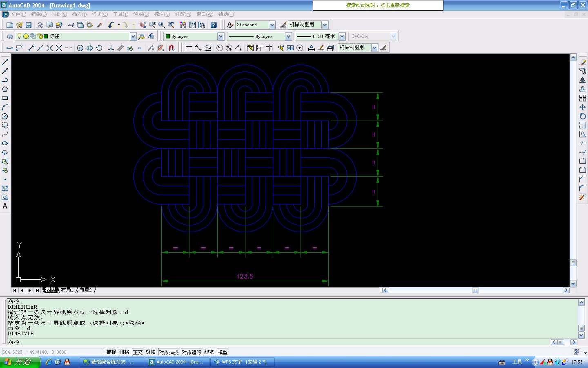Open the 绘图(D) draw menu
Screen dimensions: 588x368
pyautogui.click(x=141, y=14)
